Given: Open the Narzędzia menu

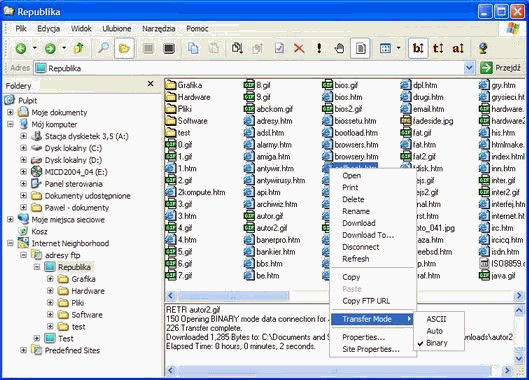Looking at the screenshot, I should 159,29.
